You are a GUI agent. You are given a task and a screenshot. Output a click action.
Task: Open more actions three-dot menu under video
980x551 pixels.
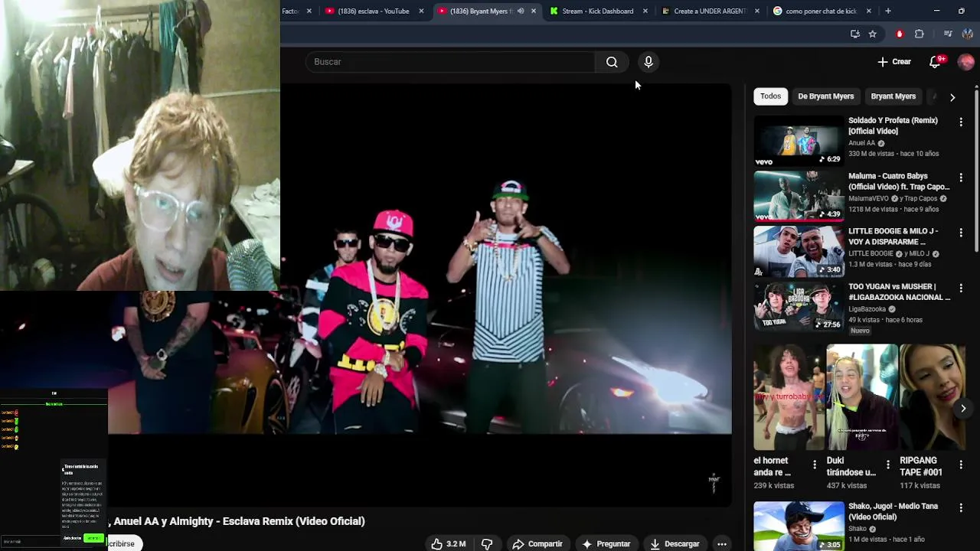[x=721, y=543]
